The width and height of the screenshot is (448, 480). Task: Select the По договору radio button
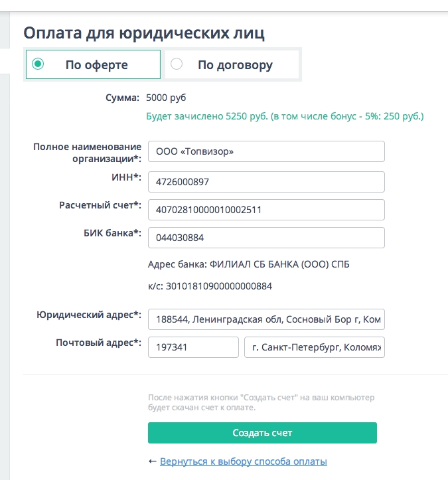(177, 64)
